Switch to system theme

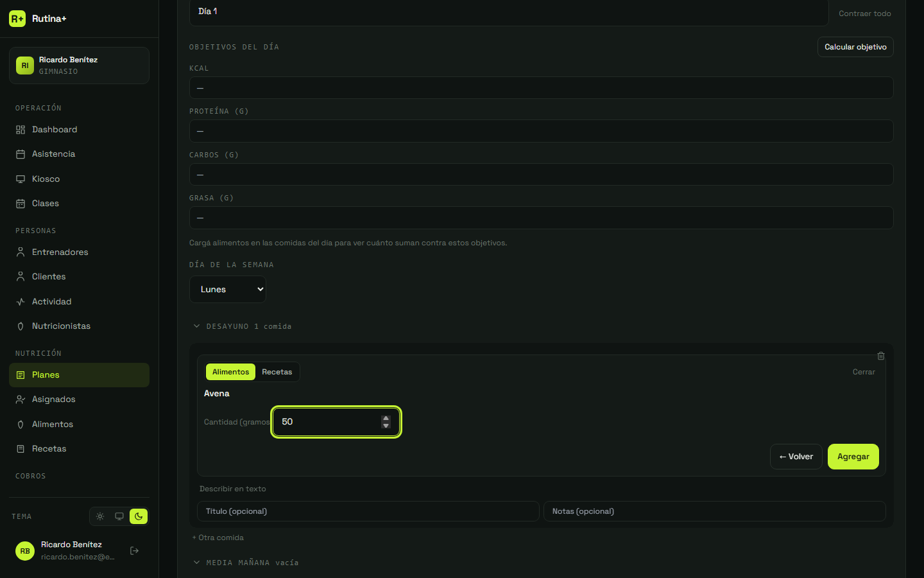coord(119,516)
